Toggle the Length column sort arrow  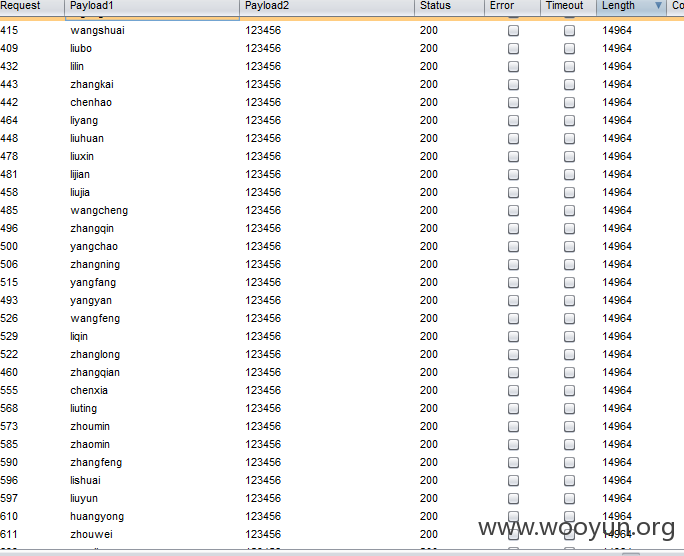coord(658,6)
